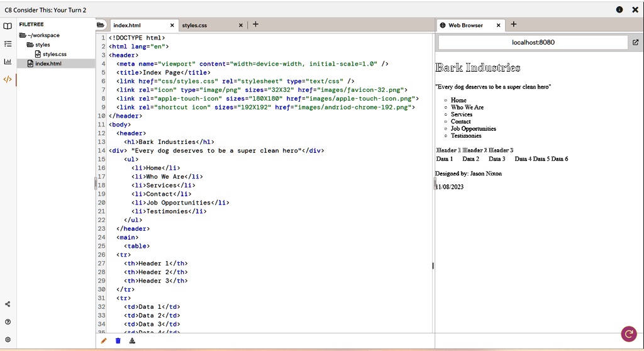Click the pencil edit icon below editor

[104, 341]
